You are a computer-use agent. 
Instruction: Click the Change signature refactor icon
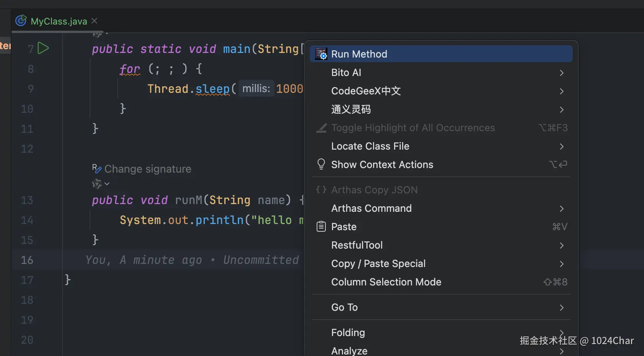[x=97, y=168]
